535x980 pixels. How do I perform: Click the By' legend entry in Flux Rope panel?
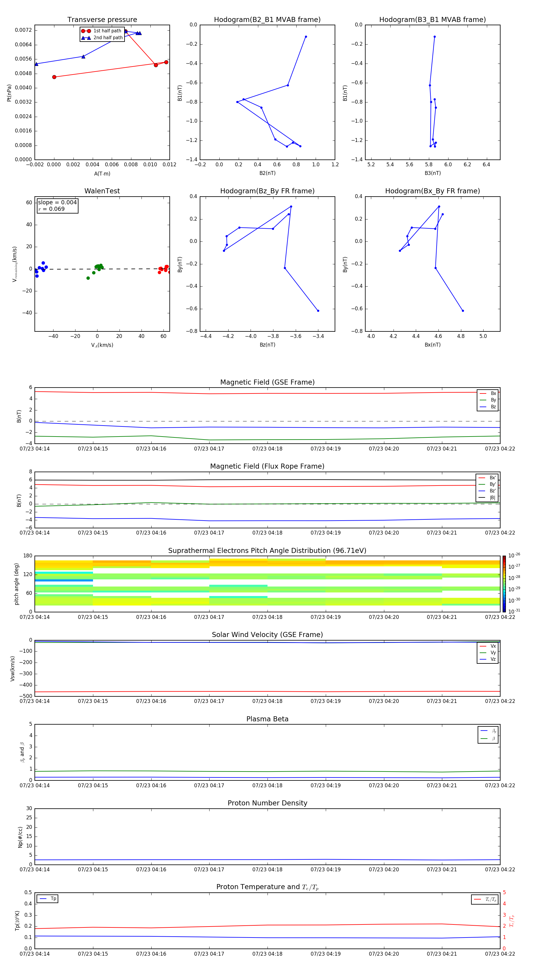click(x=487, y=485)
